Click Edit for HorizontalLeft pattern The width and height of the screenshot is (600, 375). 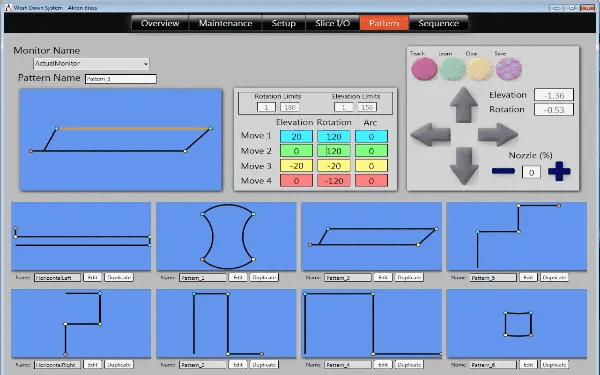92,277
